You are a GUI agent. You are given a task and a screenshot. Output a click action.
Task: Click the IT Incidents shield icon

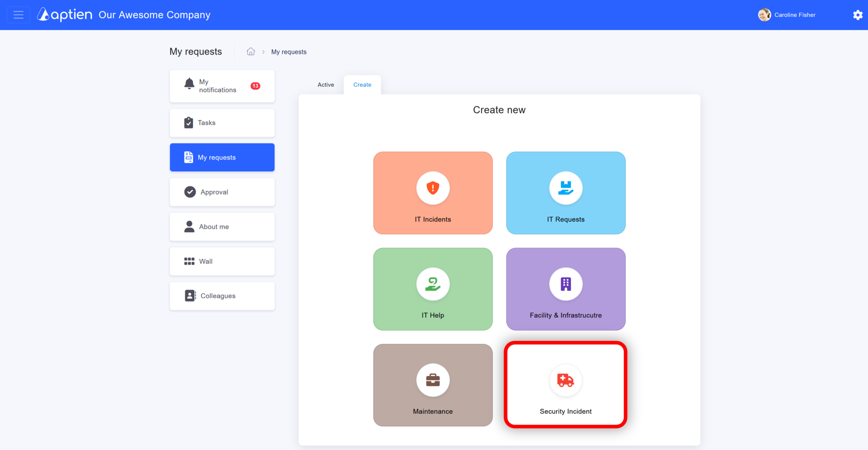[433, 188]
